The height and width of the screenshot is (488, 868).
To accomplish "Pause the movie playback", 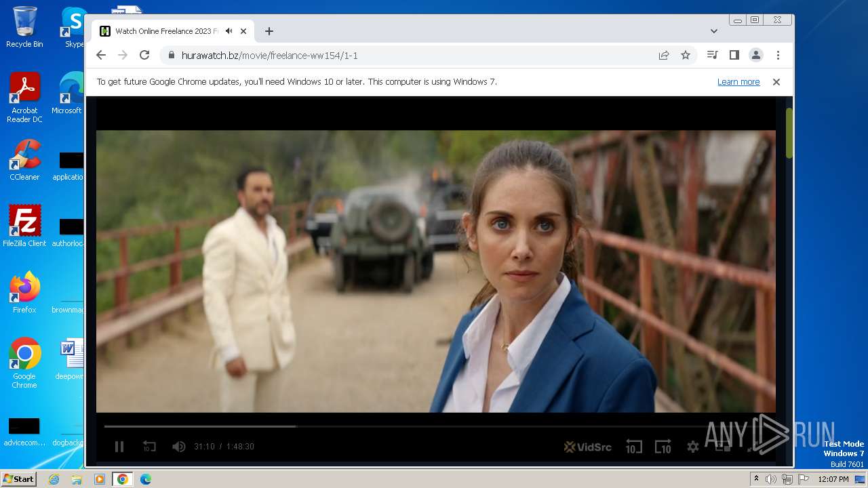I will point(119,447).
